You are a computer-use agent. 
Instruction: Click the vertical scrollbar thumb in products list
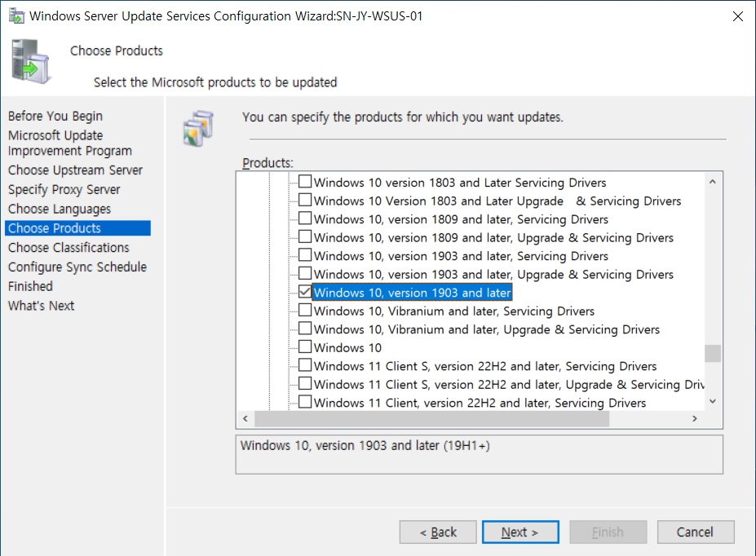coord(713,353)
